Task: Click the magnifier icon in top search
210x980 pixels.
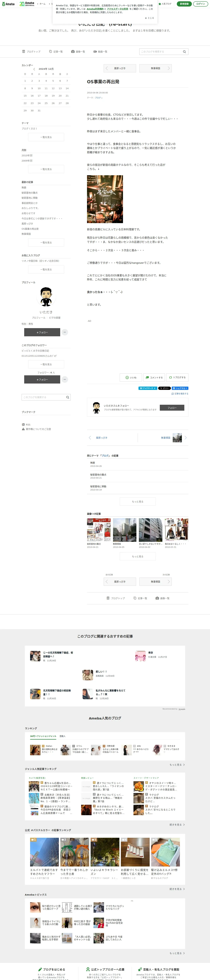Action: [x=184, y=52]
